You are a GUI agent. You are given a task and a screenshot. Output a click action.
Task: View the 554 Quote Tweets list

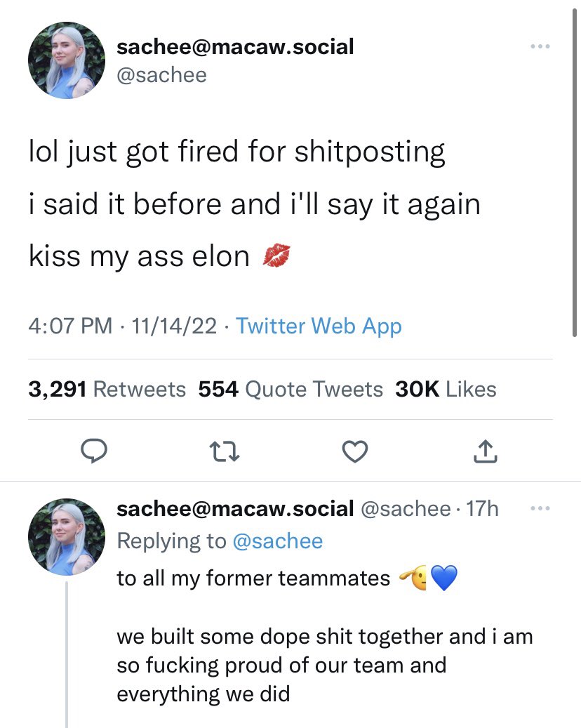click(290, 389)
